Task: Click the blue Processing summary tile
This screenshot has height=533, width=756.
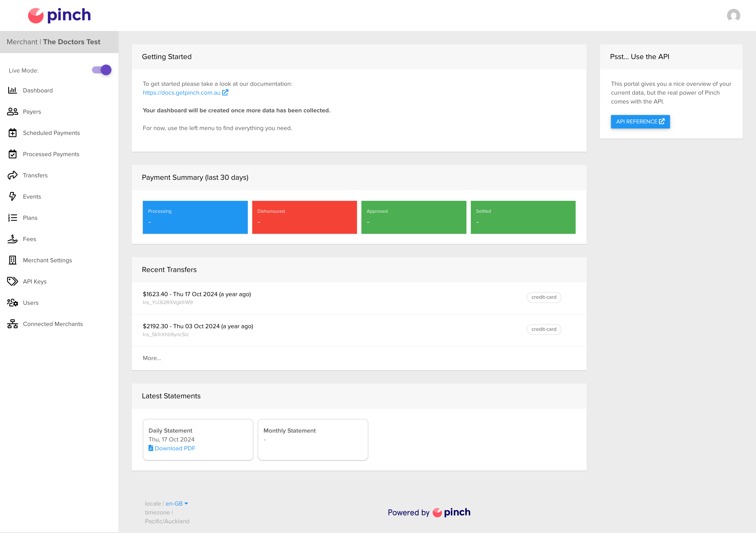Action: point(195,217)
